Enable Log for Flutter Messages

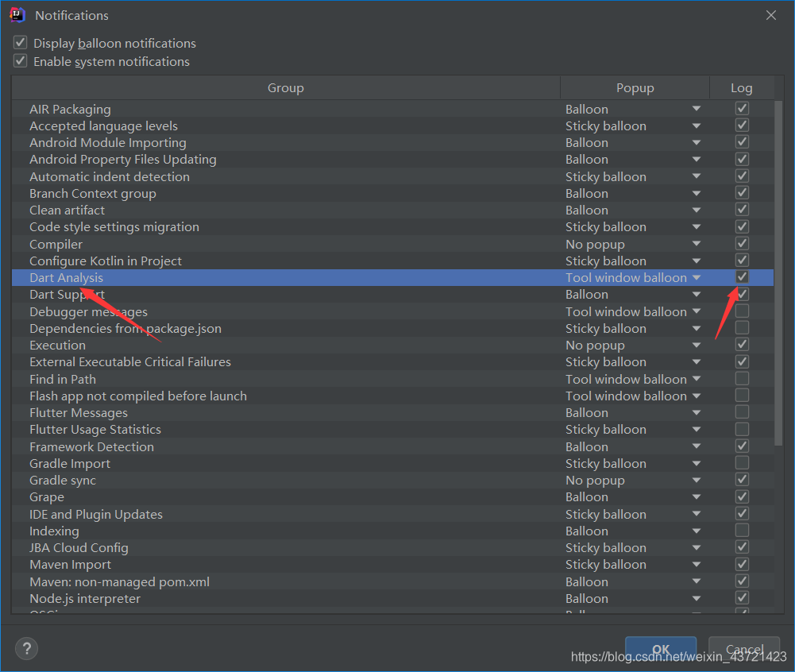point(742,411)
